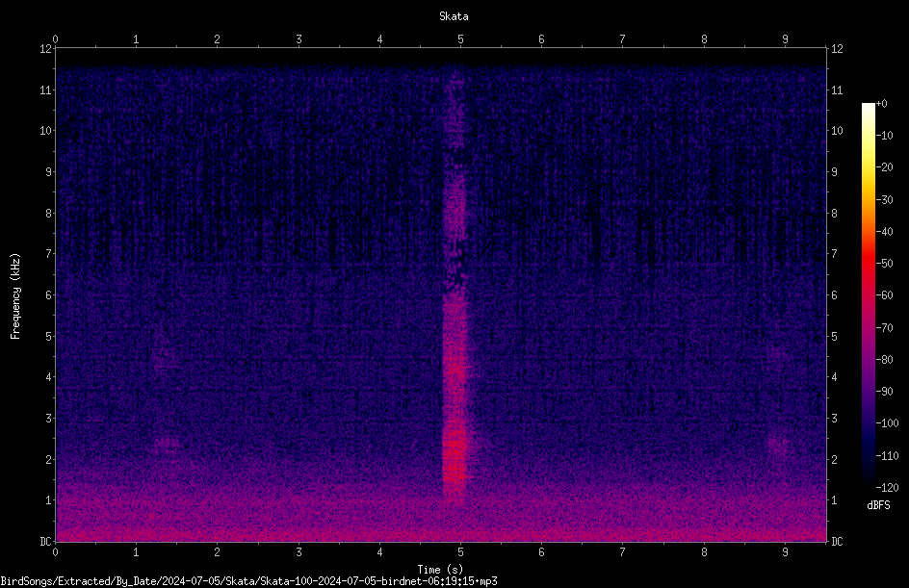The height and width of the screenshot is (588, 909).
Task: Click "7" on the top time axis
Action: pyautogui.click(x=623, y=39)
